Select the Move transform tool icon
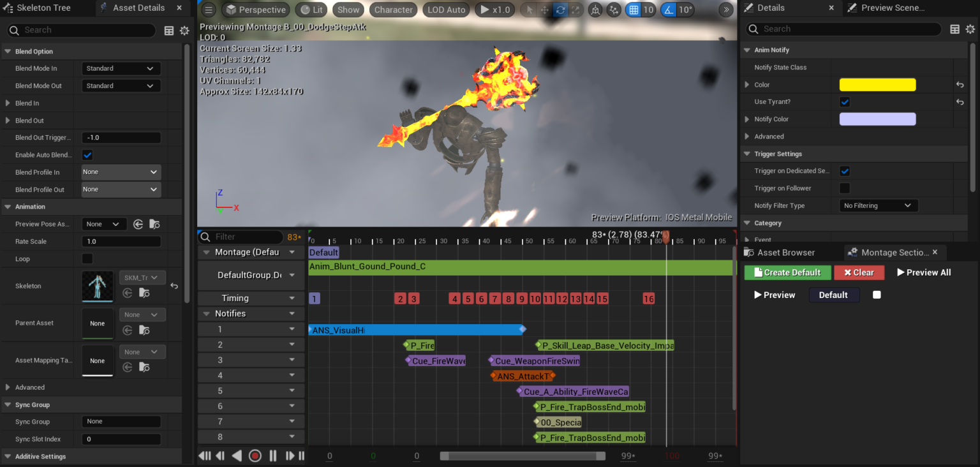 (x=545, y=10)
